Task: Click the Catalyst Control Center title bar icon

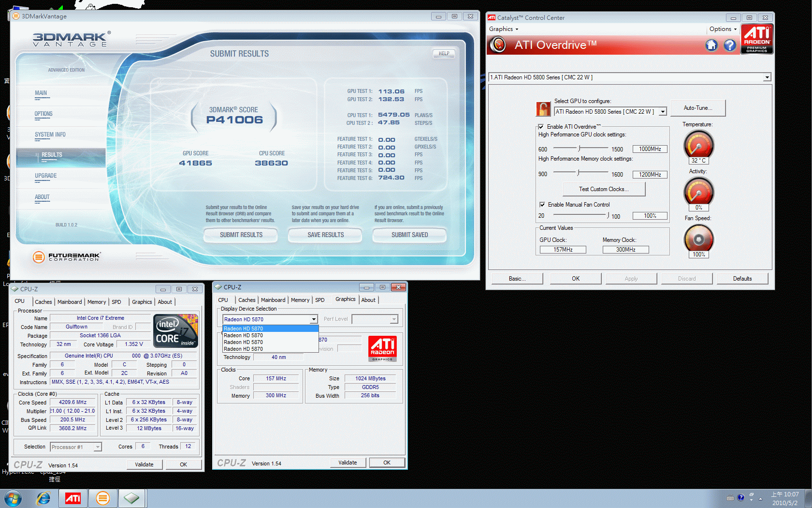Action: (492, 17)
